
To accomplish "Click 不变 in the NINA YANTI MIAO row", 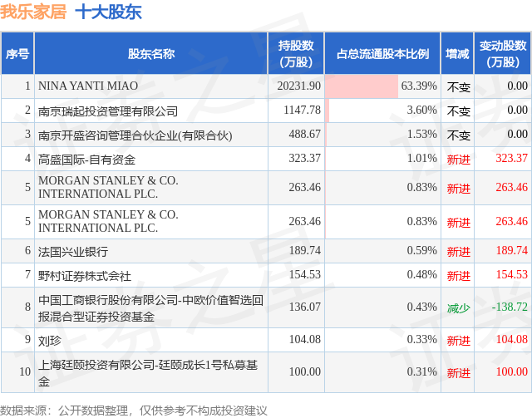I will tap(458, 87).
